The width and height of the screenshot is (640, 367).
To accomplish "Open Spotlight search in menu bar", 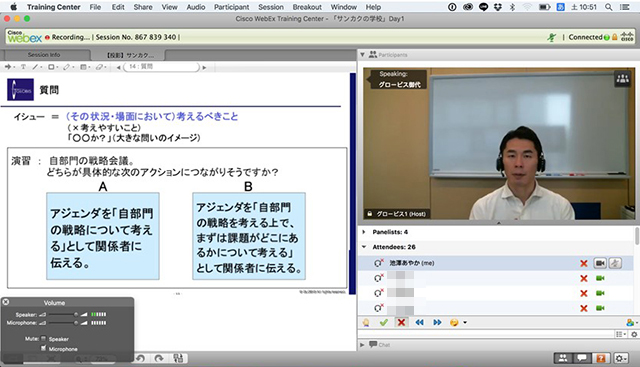I will 608,7.
